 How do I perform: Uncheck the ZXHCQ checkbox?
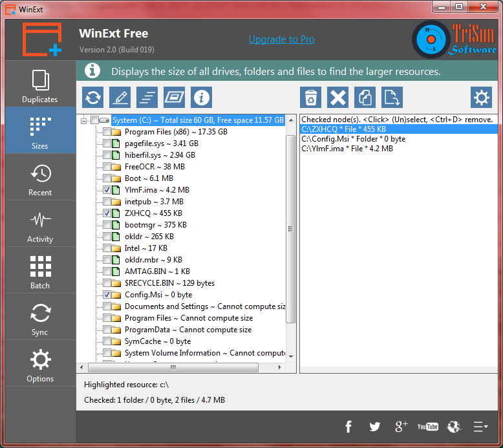pos(107,213)
